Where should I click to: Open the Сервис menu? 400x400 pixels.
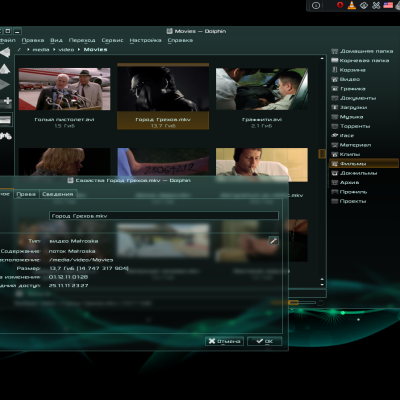[112, 40]
